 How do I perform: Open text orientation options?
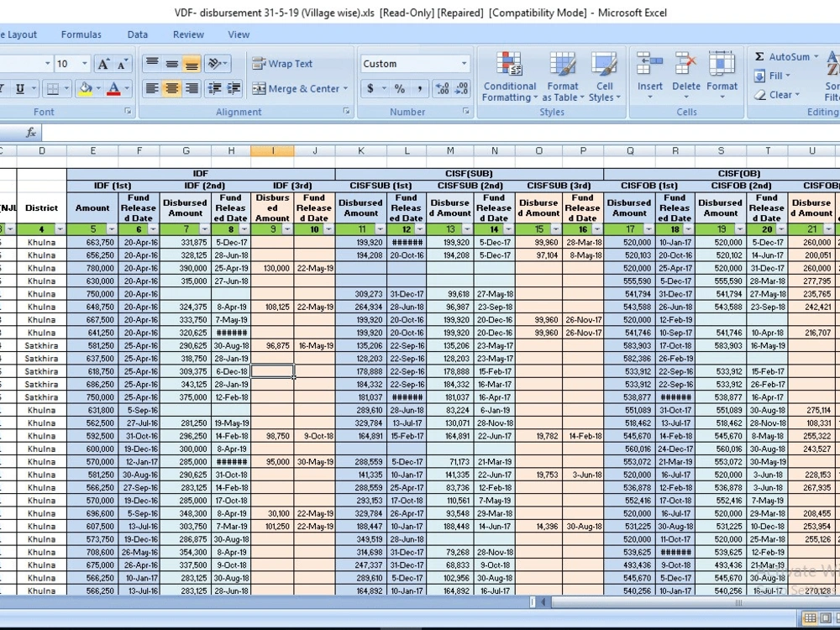tap(217, 64)
